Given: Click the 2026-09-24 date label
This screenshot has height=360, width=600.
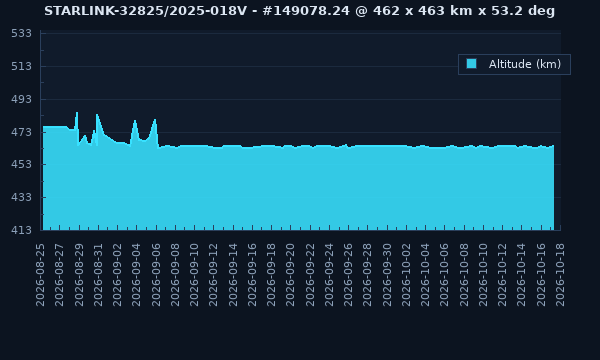Looking at the screenshot, I should 329,275.
